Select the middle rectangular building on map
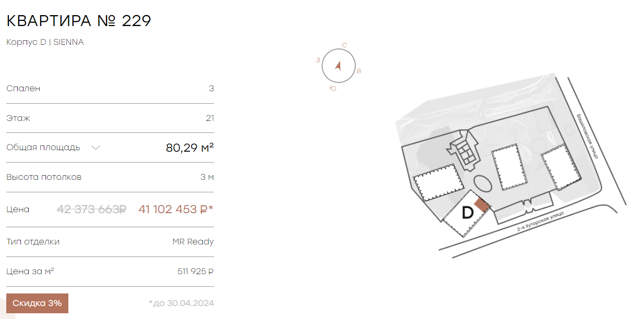Viewport: 644px width, 319px height. tap(509, 167)
